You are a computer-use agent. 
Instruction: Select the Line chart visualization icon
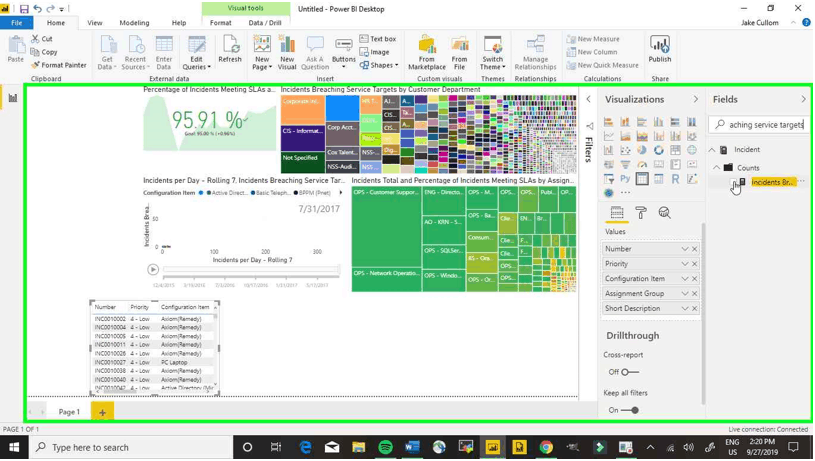click(608, 136)
